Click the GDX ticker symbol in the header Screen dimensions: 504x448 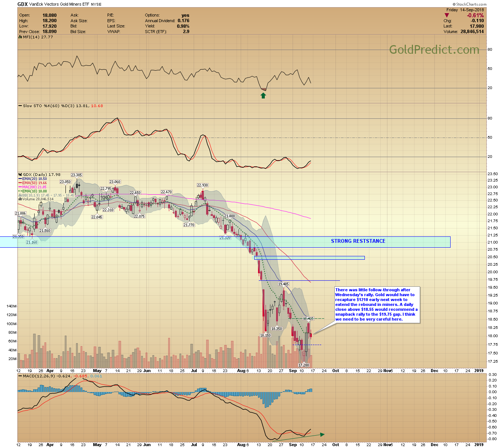point(23,5)
